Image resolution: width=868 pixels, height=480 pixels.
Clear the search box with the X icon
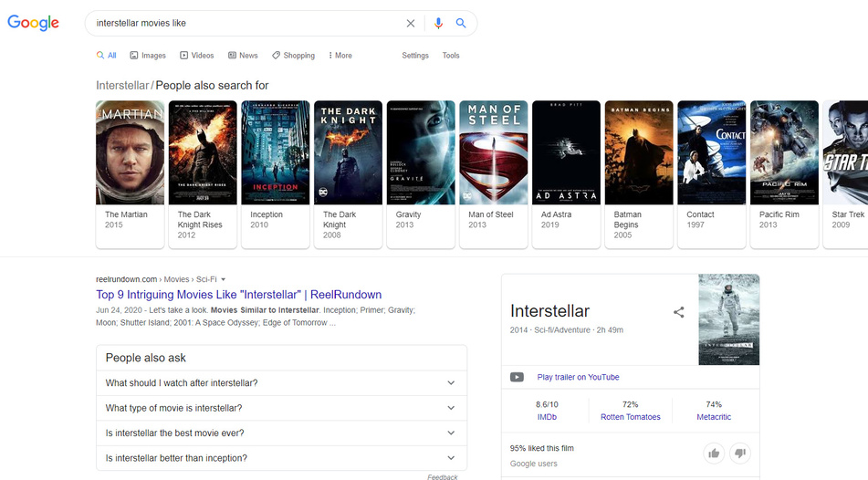point(410,23)
